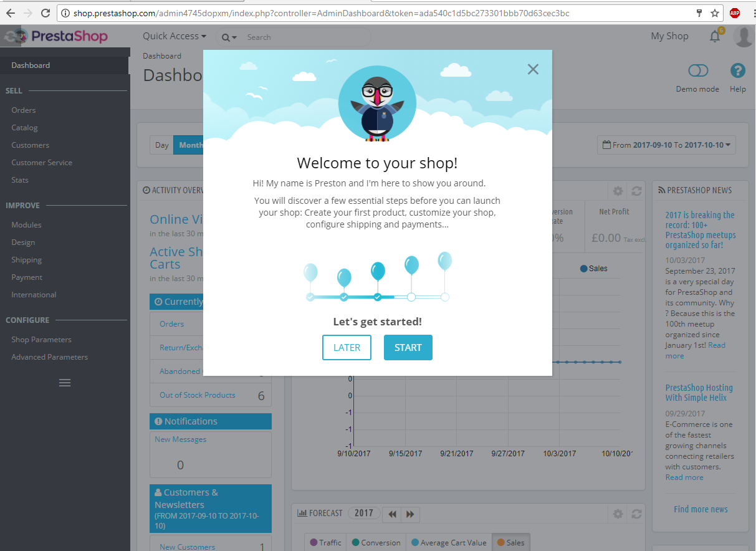The height and width of the screenshot is (551, 756).
Task: Toggle the Demo mode switch
Action: coord(698,70)
